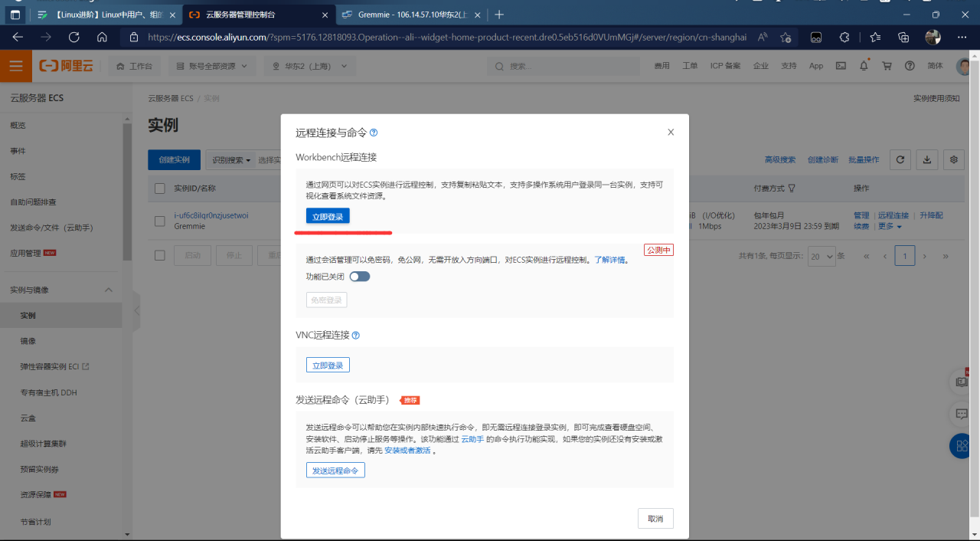Select 概览 in the sidebar
Image resolution: width=980 pixels, height=541 pixels.
click(18, 125)
